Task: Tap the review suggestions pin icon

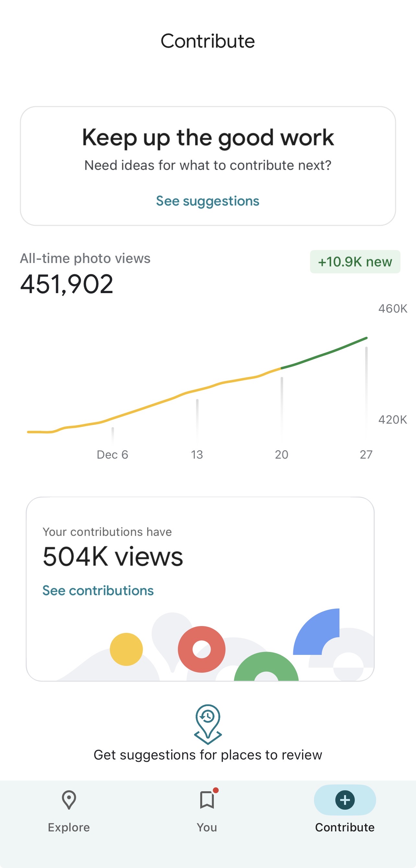Action: [208, 724]
